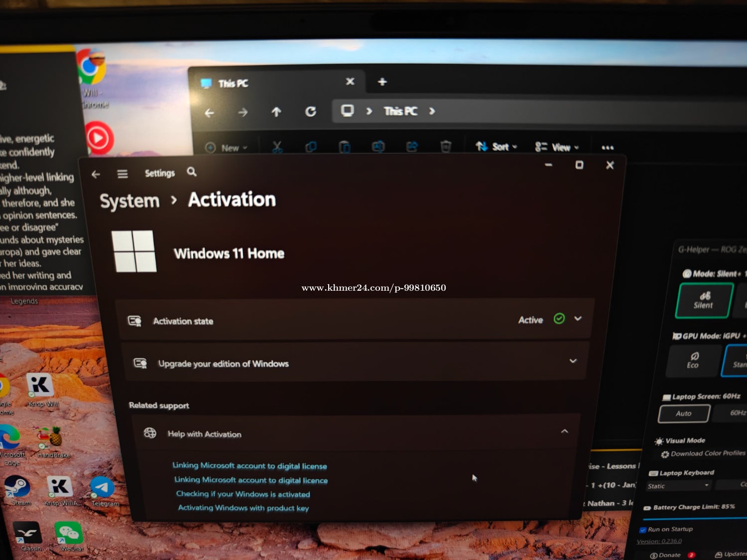The height and width of the screenshot is (560, 747).
Task: Open Activating Windows with product key link
Action: click(x=244, y=508)
